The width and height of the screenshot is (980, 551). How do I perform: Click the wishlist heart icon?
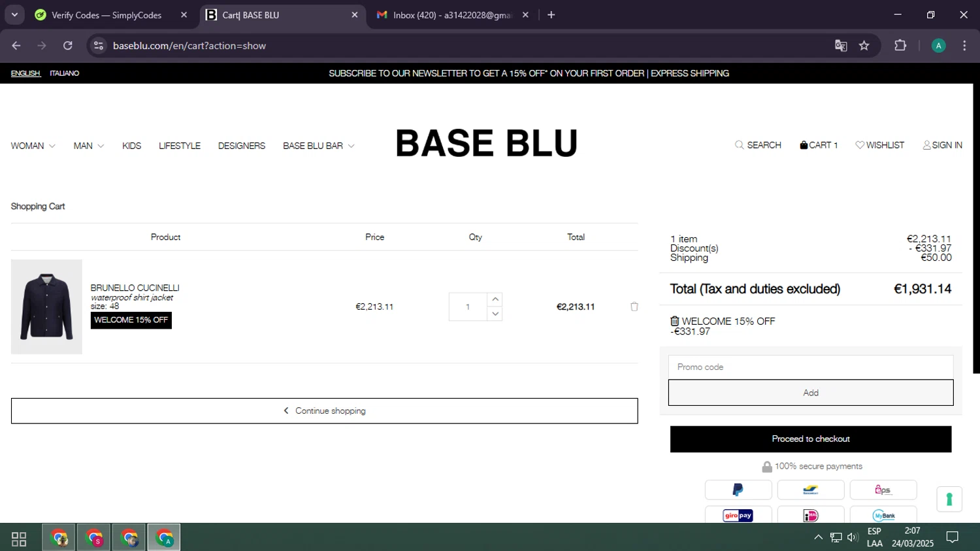[x=860, y=145]
